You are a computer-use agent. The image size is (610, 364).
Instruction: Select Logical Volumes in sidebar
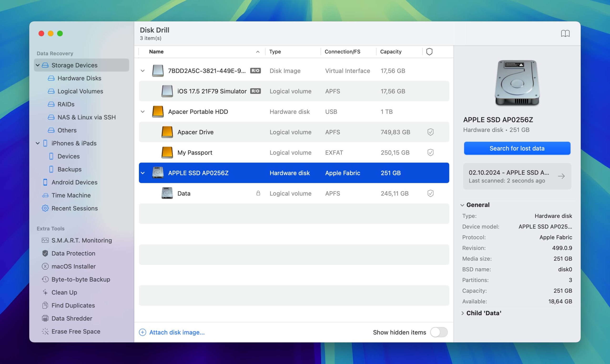point(80,91)
